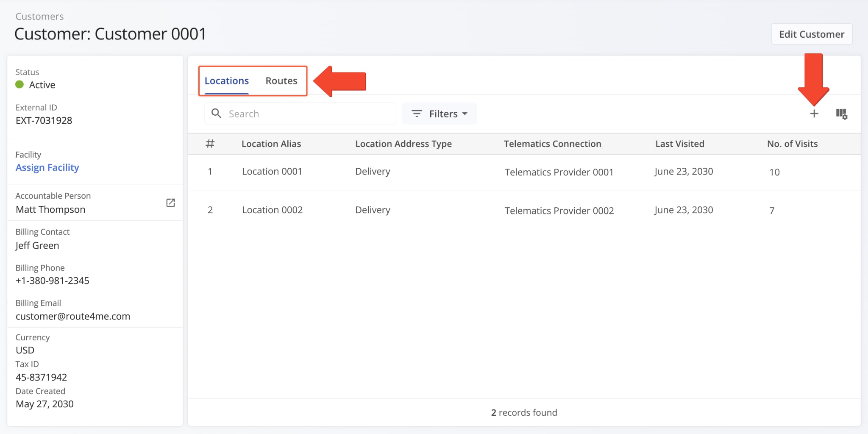Click June 23, 2030 in Location 0001 row
Screen dimensions: 868x434
click(683, 171)
